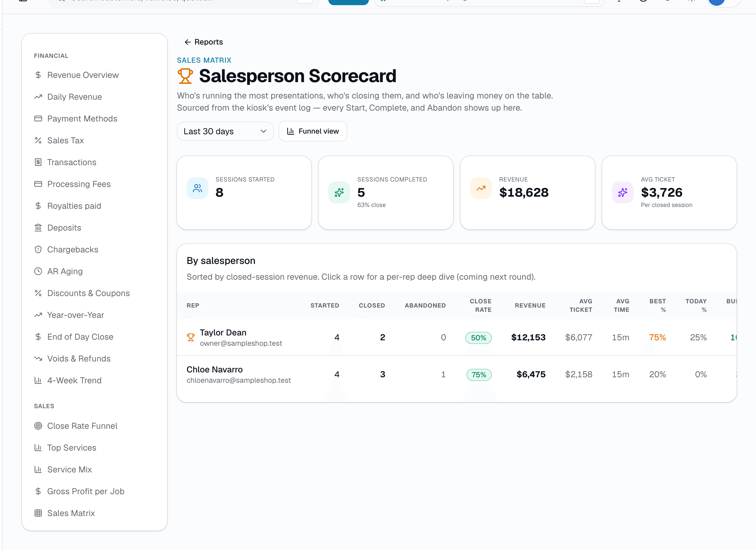Click the Deposits bank icon
The width and height of the screenshot is (756, 550).
pos(38,228)
